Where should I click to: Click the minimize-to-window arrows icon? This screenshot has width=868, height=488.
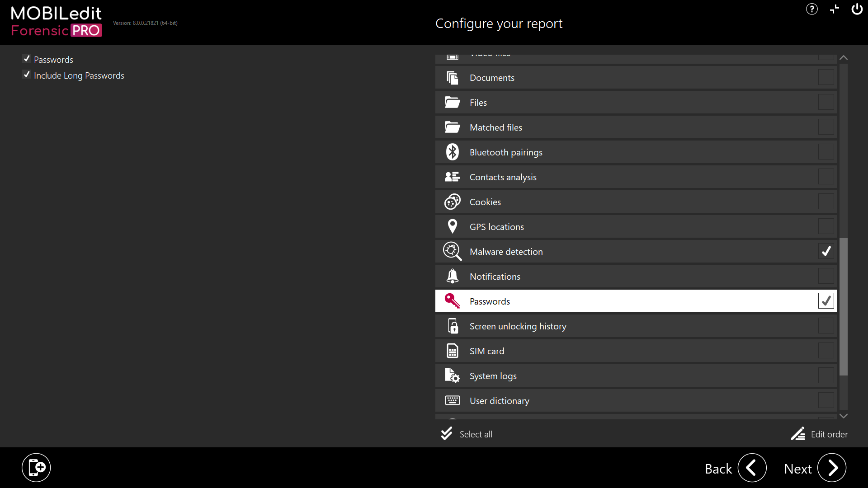835,9
